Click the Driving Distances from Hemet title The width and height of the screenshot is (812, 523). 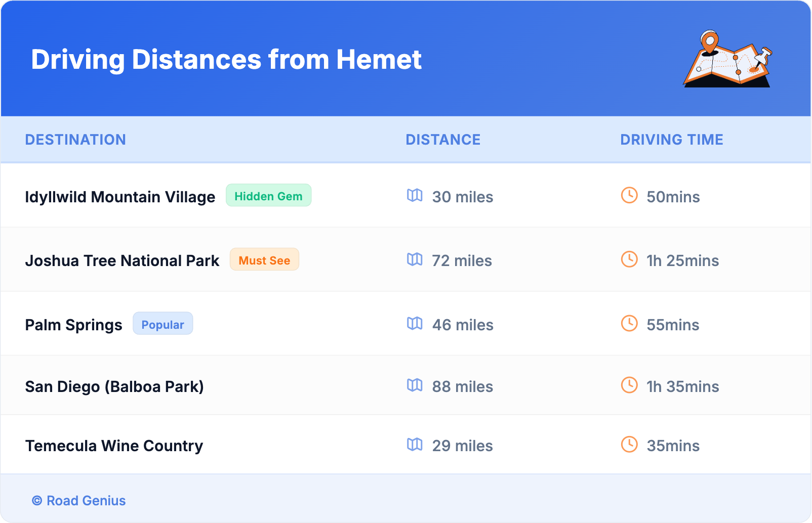coord(226,60)
